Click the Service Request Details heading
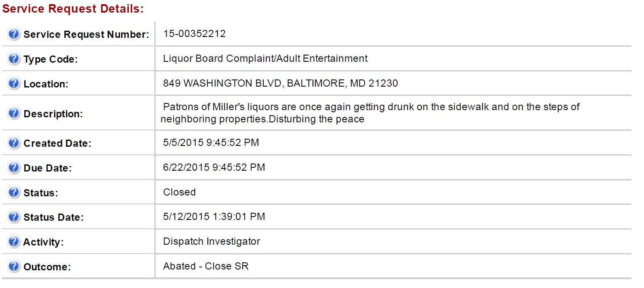The width and height of the screenshot is (644, 288). [x=73, y=9]
